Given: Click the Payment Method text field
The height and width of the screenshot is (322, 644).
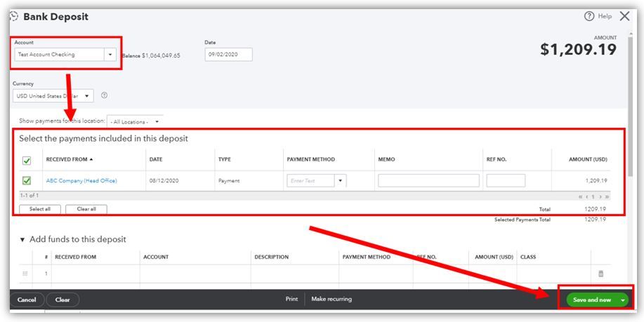Looking at the screenshot, I should coord(311,181).
